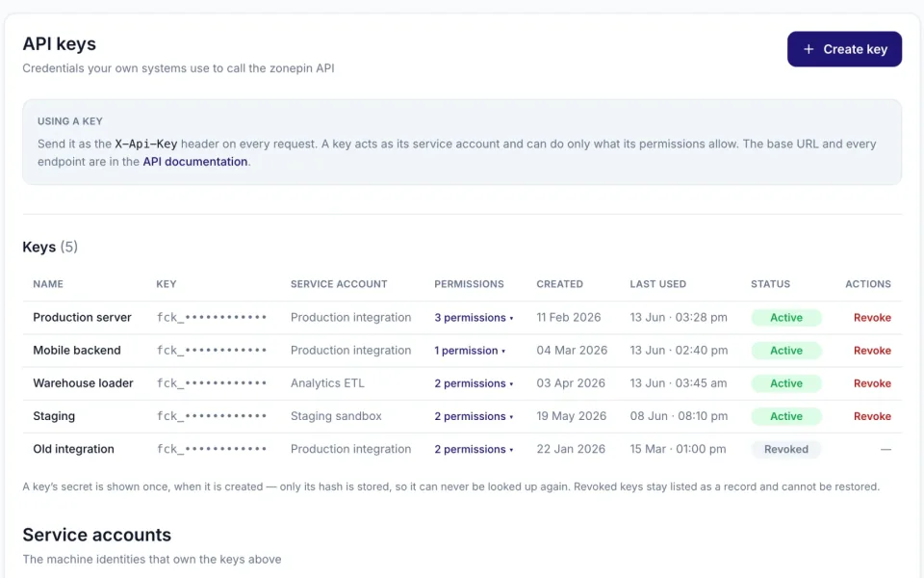Revoke the Staging key
This screenshot has width=924, height=578.
(872, 416)
